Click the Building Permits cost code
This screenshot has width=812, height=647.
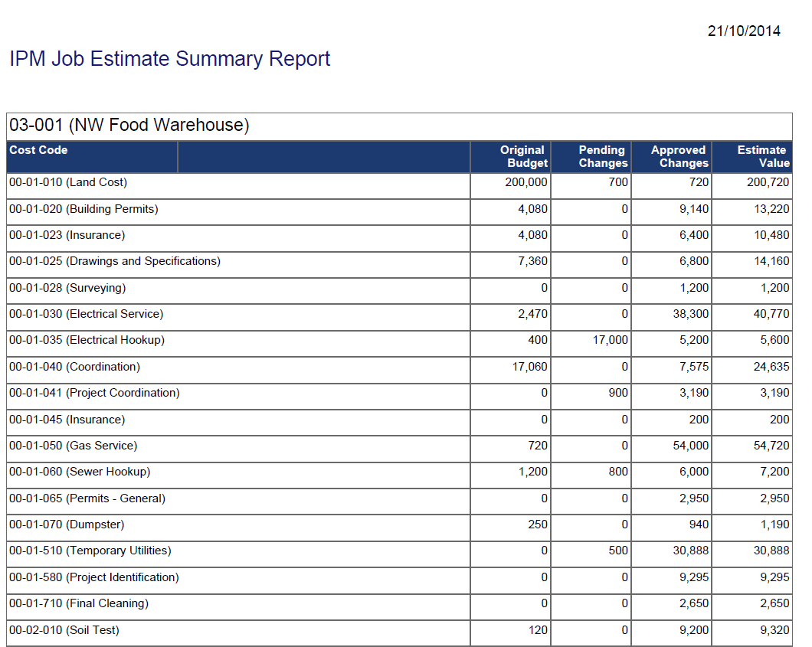78,208
